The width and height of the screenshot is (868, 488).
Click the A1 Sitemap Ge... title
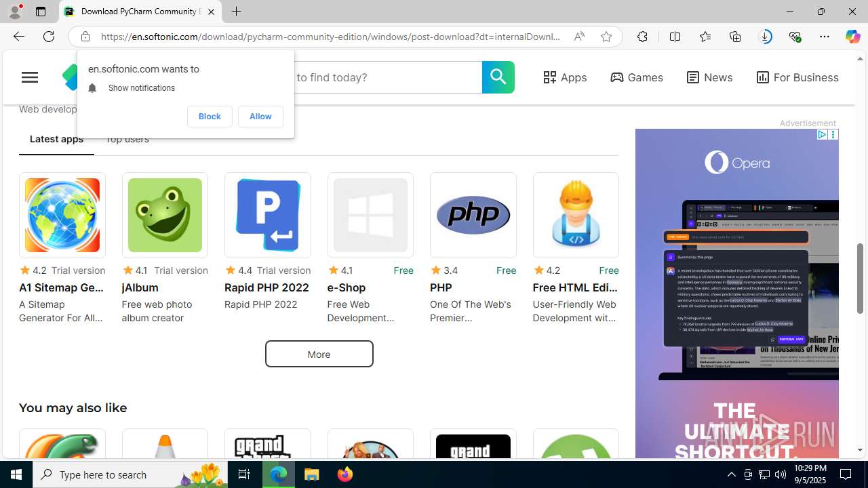tap(62, 287)
